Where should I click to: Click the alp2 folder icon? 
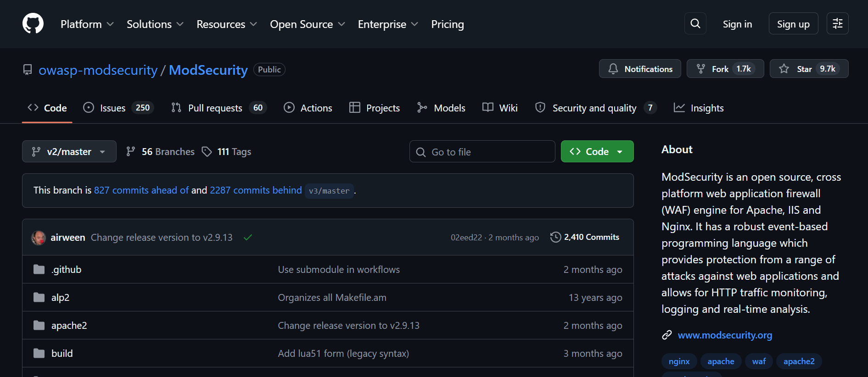39,297
